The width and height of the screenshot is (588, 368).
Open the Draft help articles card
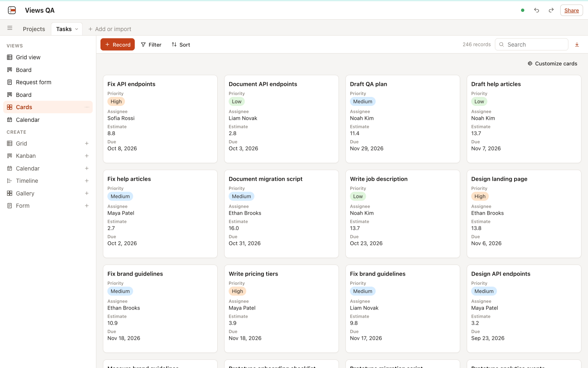click(524, 119)
